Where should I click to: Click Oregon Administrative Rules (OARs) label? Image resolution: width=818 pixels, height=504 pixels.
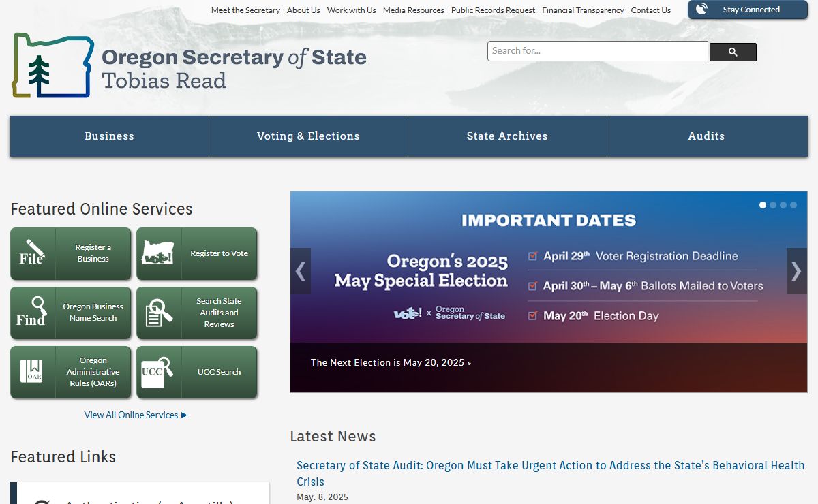tap(93, 372)
